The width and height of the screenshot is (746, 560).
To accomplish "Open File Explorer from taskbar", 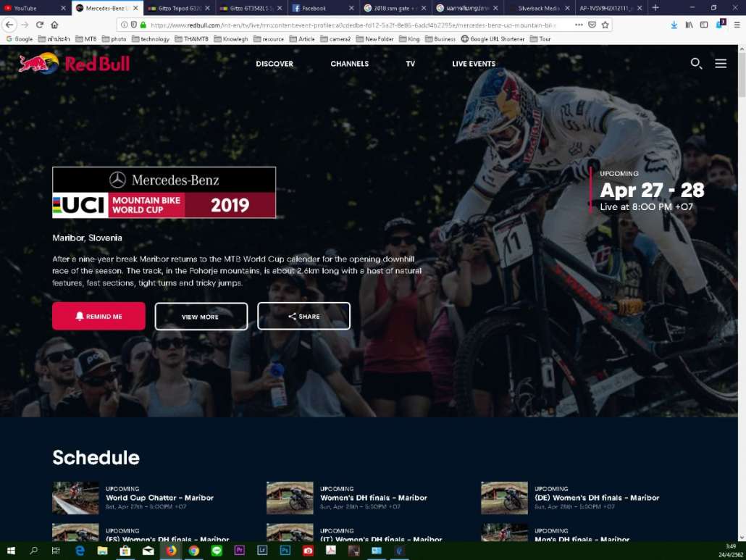I will tap(102, 551).
